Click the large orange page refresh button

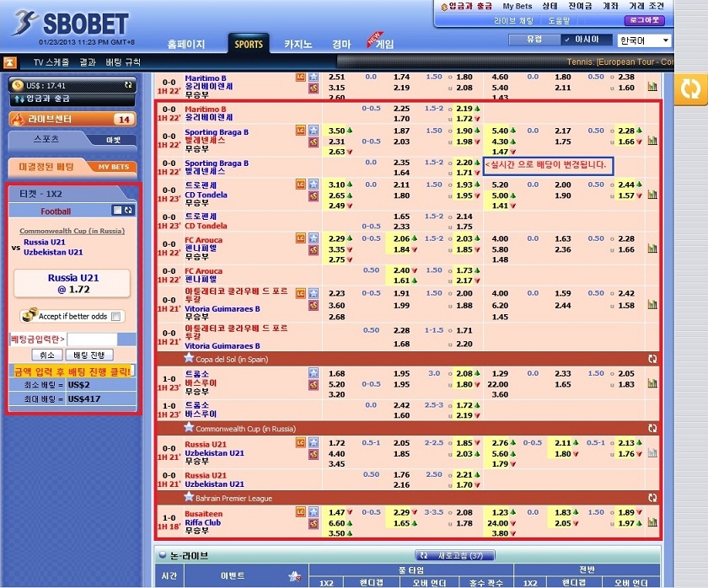click(690, 89)
